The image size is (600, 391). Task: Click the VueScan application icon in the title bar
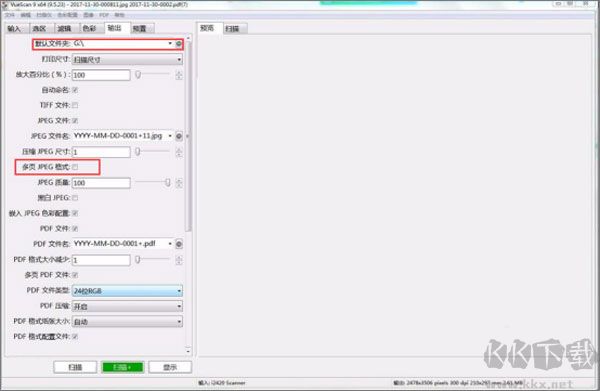coord(5,5)
